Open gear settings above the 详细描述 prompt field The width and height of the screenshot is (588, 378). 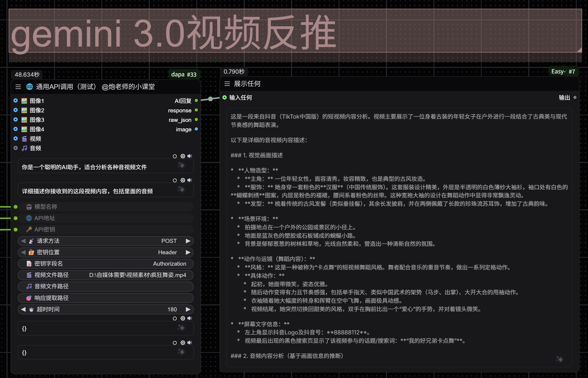183,180
